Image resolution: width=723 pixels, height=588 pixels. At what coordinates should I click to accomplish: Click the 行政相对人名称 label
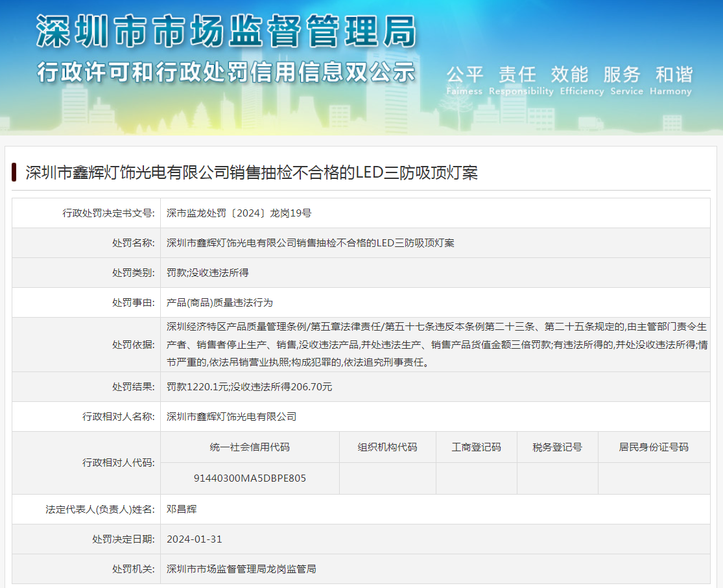click(119, 417)
